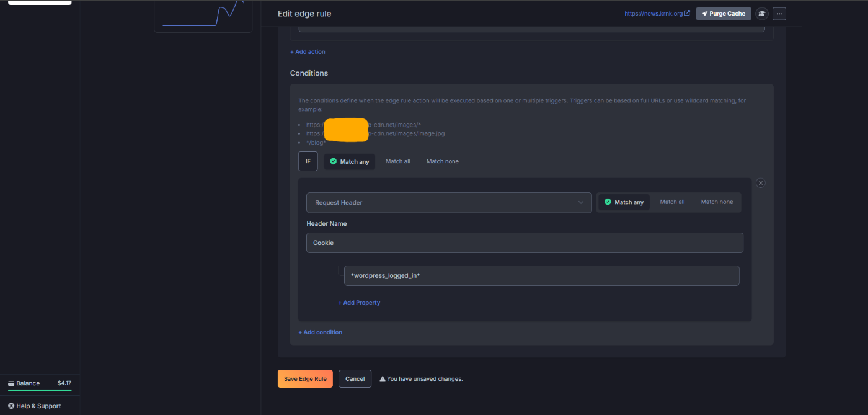The image size is (868, 415).
Task: Open the Request Header dropdown
Action: [x=449, y=202]
